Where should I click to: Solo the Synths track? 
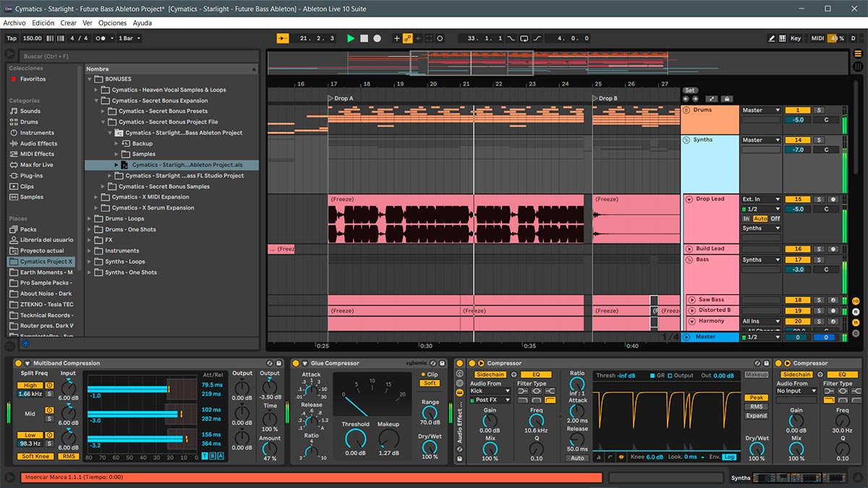coord(819,140)
